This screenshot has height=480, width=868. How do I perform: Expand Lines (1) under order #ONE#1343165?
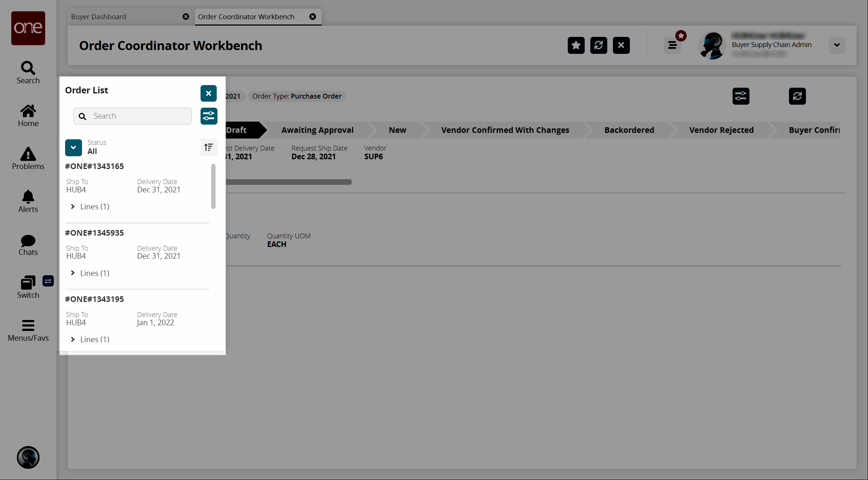(73, 207)
